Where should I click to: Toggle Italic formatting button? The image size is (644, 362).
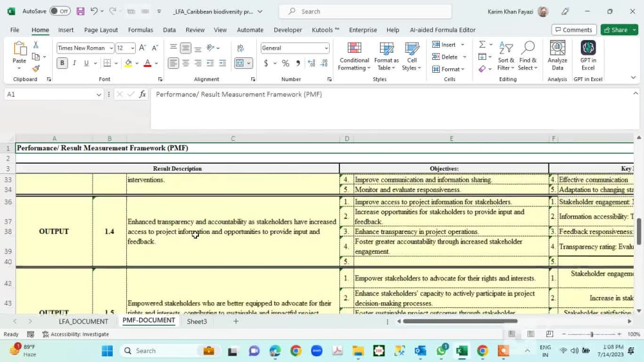coord(74,63)
